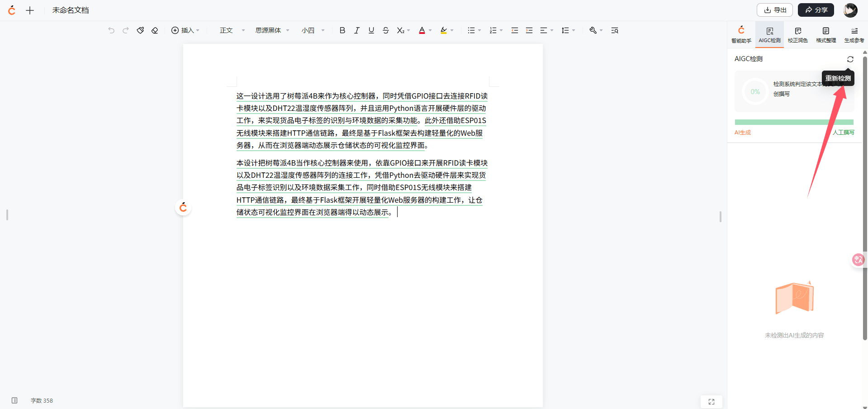Switch to the 智能助手 tab
This screenshot has height=409, width=868.
(x=741, y=34)
